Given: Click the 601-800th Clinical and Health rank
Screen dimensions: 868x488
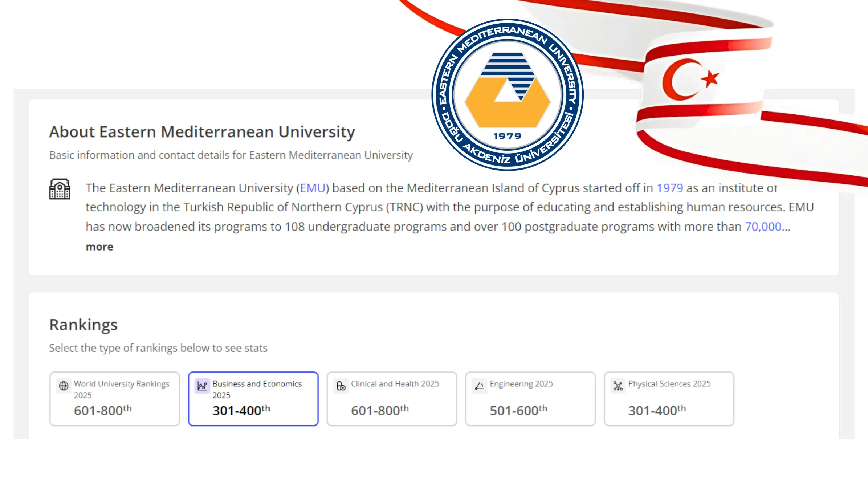Looking at the screenshot, I should pos(380,410).
